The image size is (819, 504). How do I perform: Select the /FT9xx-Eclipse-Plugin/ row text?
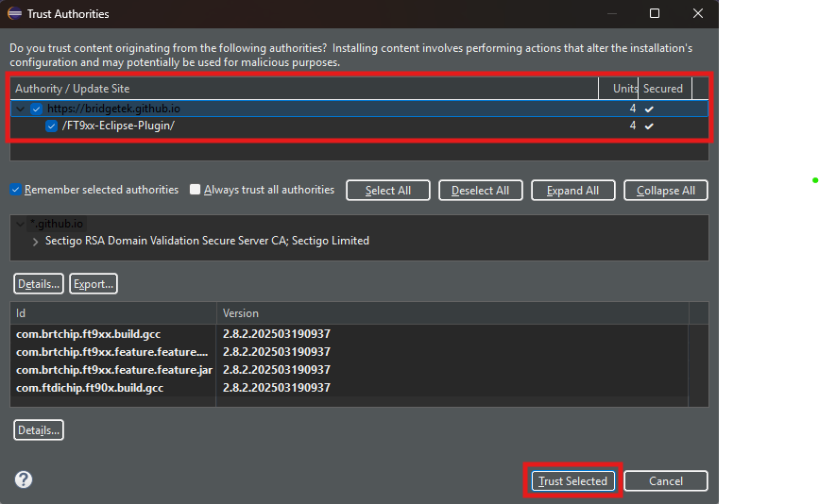tap(118, 126)
